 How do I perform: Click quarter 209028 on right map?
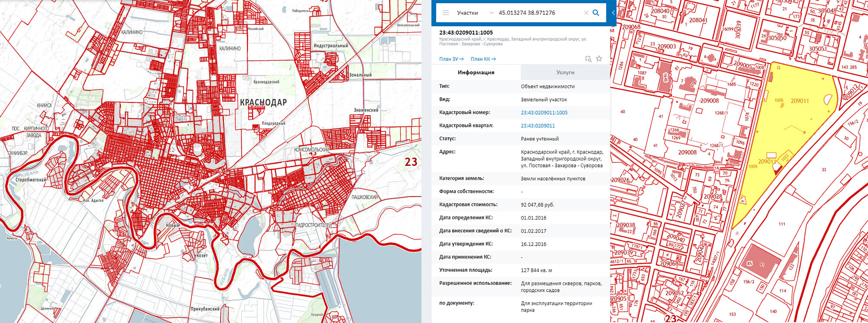click(713, 196)
